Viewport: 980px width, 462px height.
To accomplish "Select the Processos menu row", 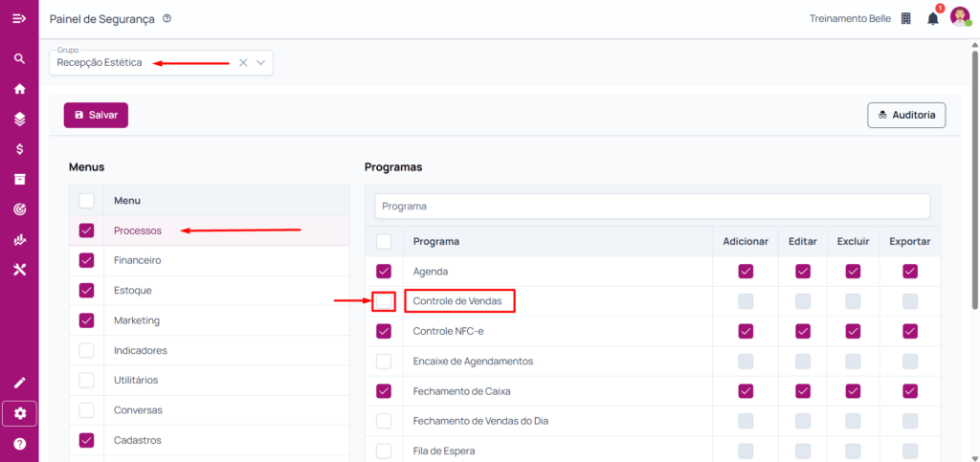I will [138, 231].
